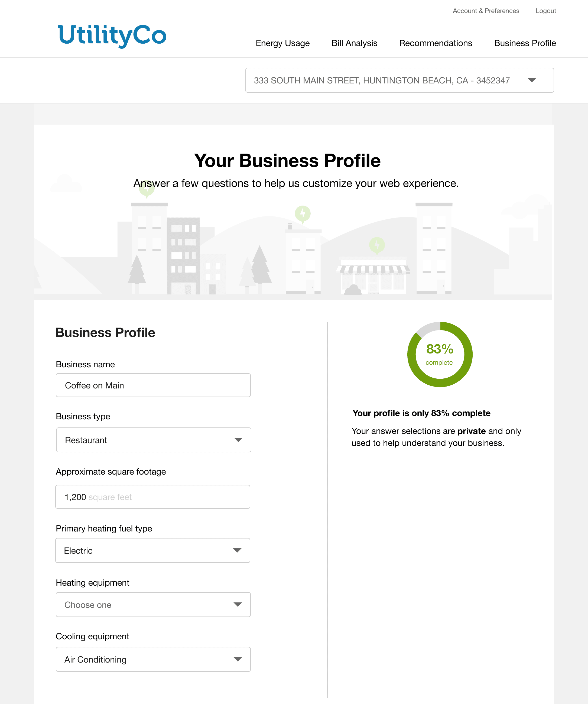This screenshot has width=588, height=704.
Task: Click the Heating equipment chevron icon
Action: tap(238, 604)
